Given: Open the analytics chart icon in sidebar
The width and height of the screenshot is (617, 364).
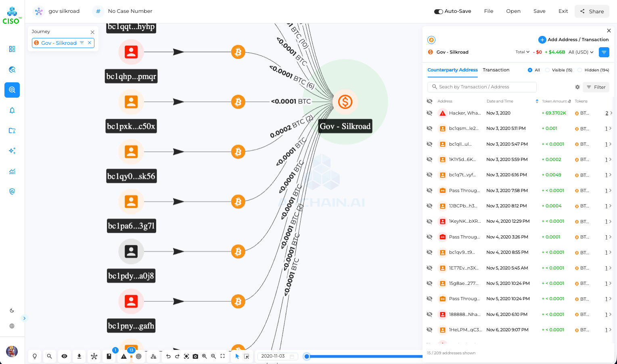Looking at the screenshot, I should tap(12, 171).
